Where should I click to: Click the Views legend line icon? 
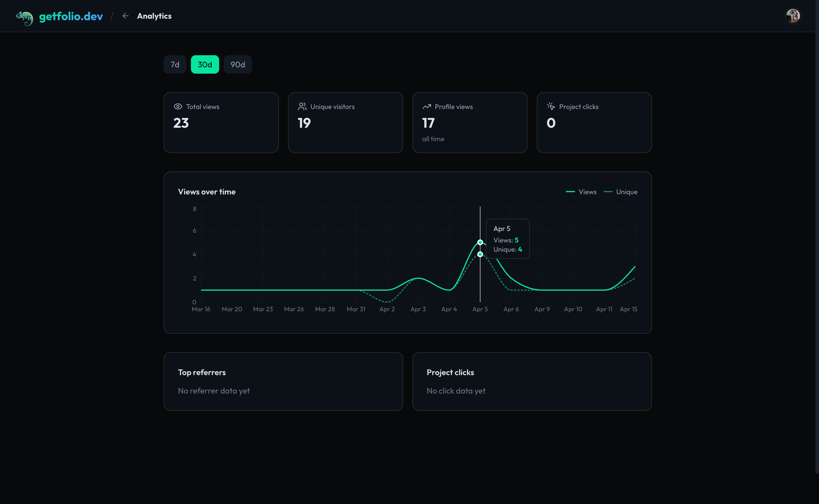(x=571, y=192)
